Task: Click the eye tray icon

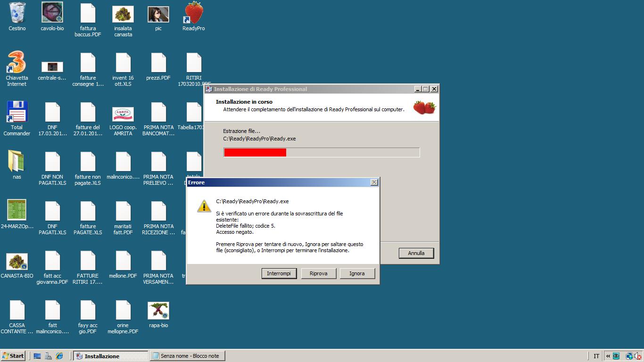Action: pos(616,356)
